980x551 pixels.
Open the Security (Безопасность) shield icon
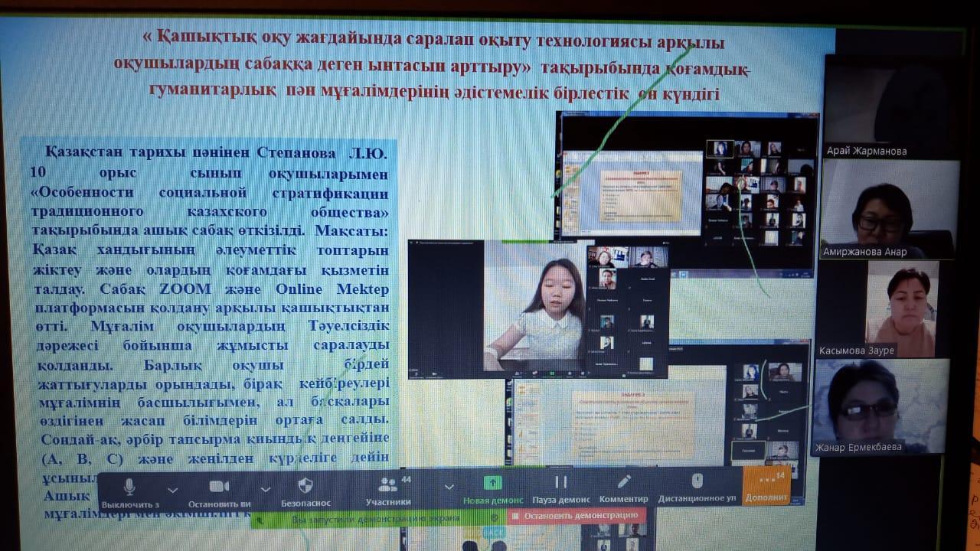[305, 486]
